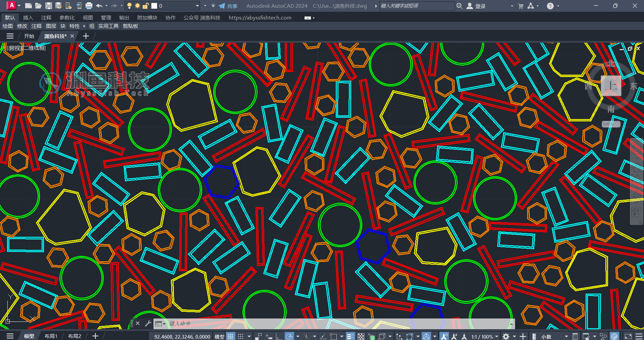This screenshot has height=340, width=644.
Task: Switch to the 布局1 layout tab
Action: [51, 336]
